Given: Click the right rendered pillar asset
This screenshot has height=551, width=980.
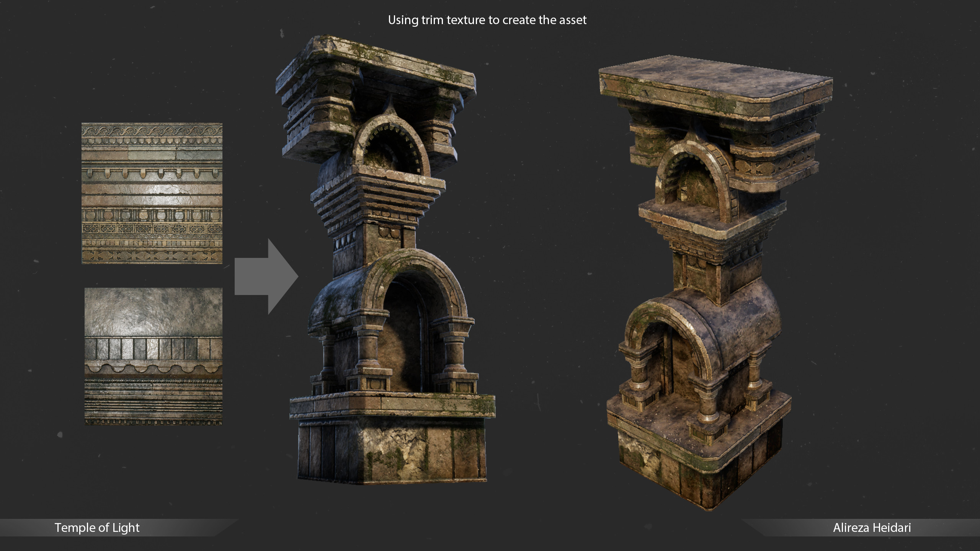Looking at the screenshot, I should tap(716, 283).
